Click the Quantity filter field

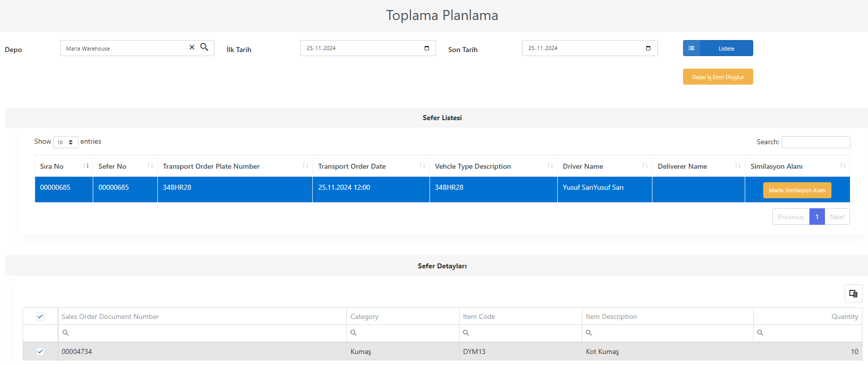point(808,333)
